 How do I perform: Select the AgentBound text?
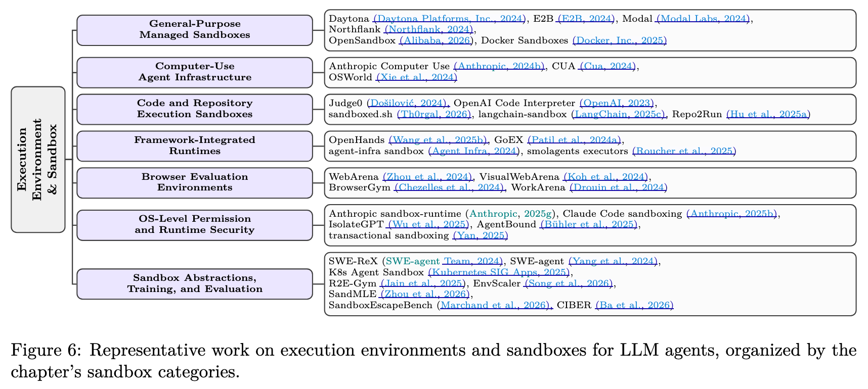tap(507, 225)
